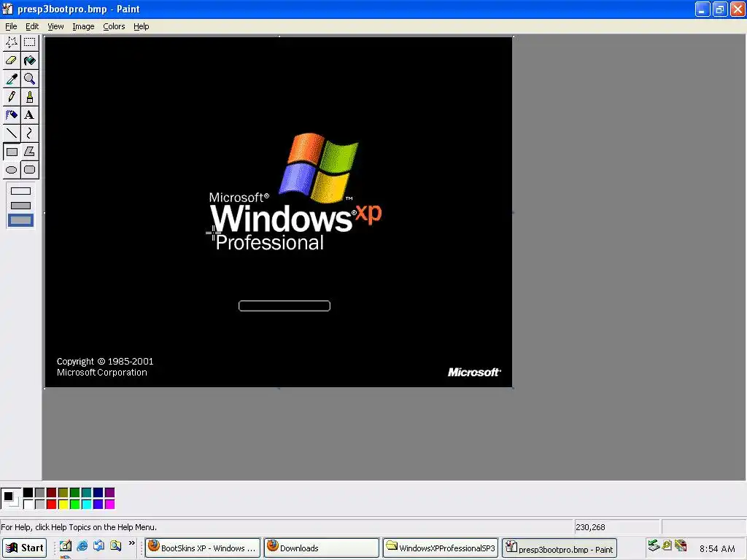Viewport: 747px width, 560px height.
Task: Pick the black color swatch
Action: pos(28,492)
